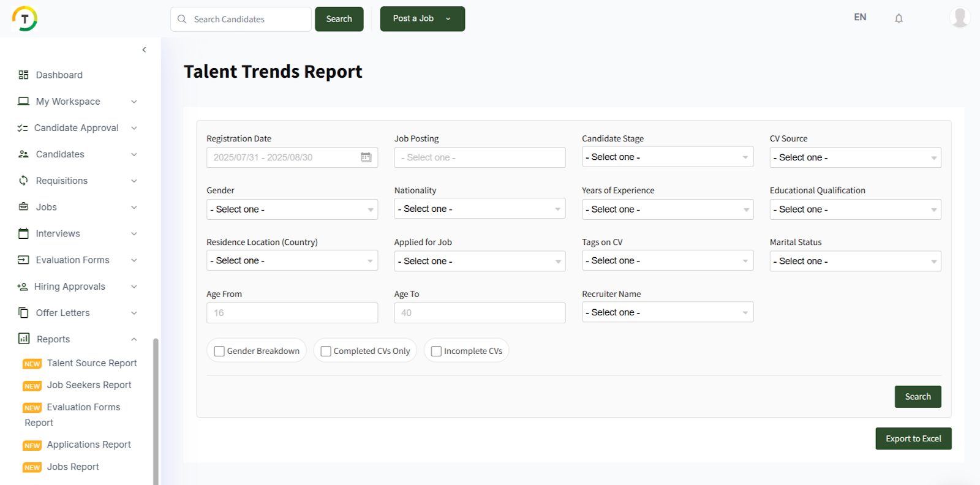Open the Talent Source Report menu item

point(92,363)
